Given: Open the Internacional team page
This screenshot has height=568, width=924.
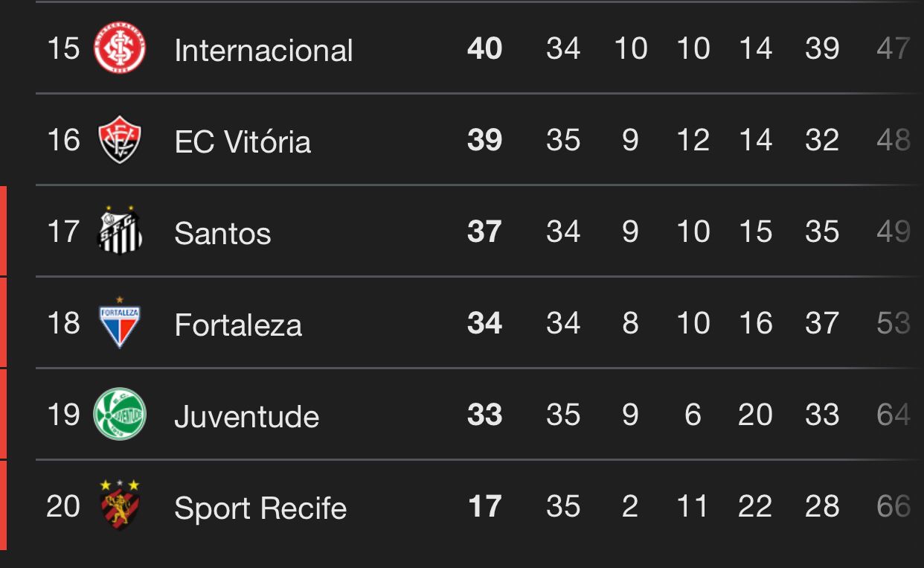Looking at the screenshot, I should [x=263, y=51].
